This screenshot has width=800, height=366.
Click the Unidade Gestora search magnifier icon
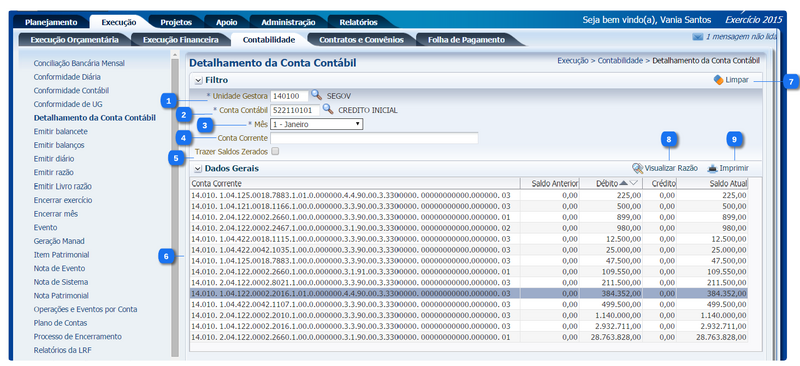point(316,95)
